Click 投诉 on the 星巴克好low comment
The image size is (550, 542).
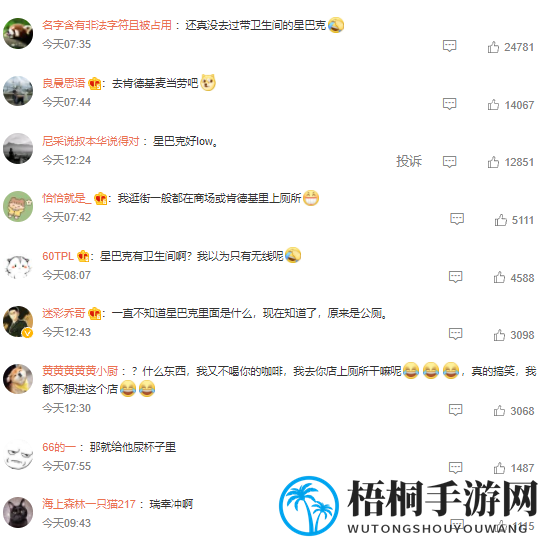(409, 161)
